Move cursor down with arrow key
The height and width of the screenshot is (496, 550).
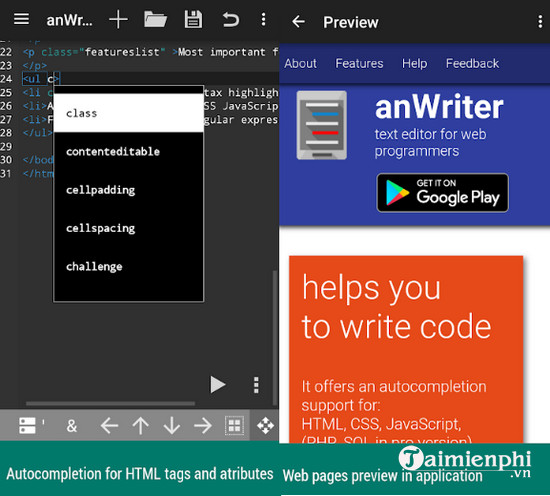tap(172, 426)
